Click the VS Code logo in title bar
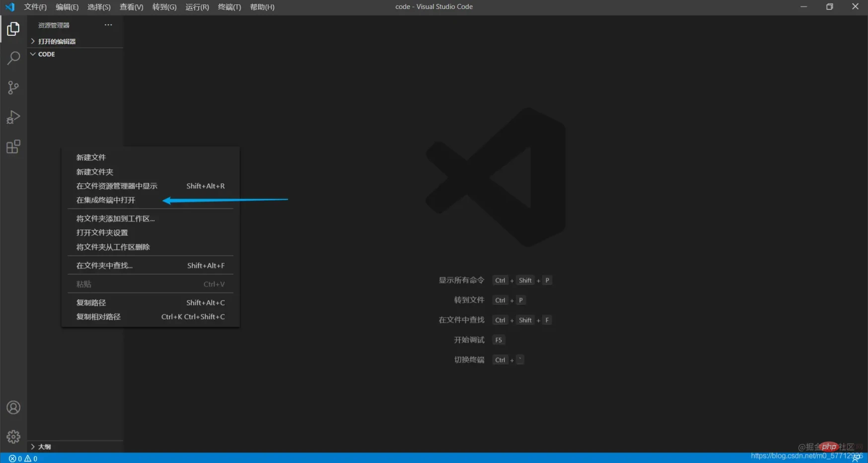 [x=10, y=7]
